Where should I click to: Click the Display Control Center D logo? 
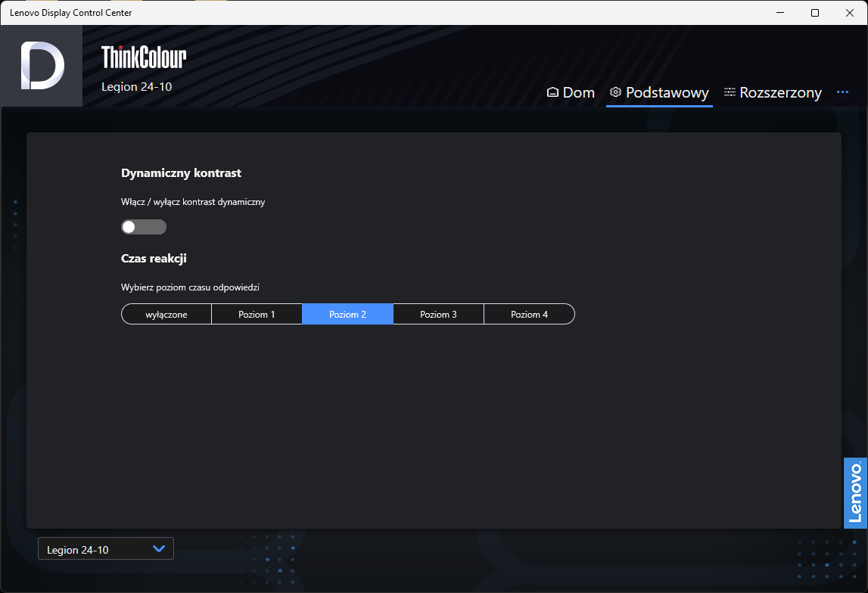[x=42, y=66]
